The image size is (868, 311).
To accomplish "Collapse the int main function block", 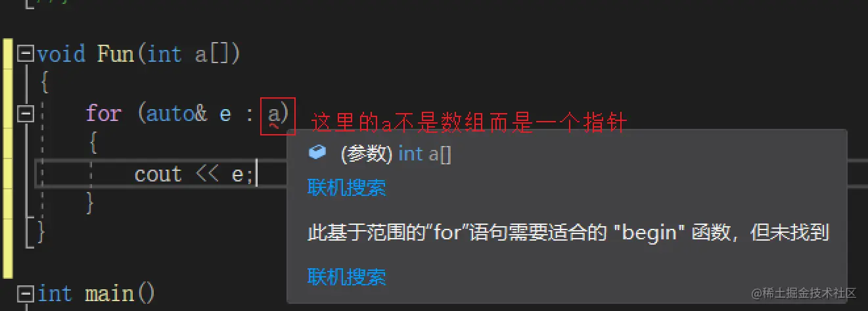I will pos(26,293).
